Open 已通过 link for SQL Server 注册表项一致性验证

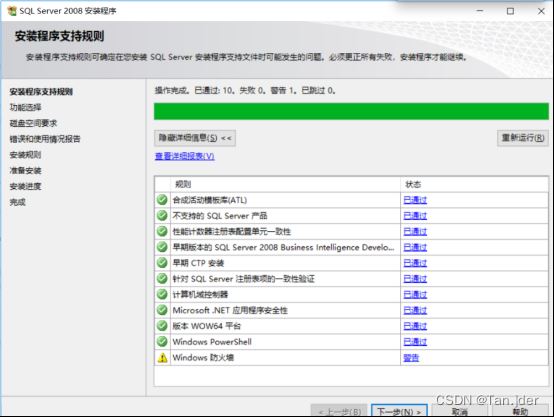(x=415, y=279)
